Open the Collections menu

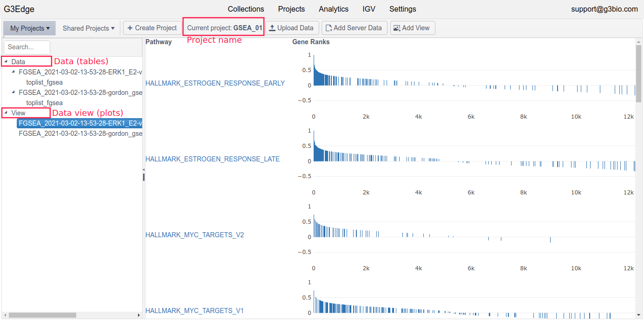click(x=246, y=9)
